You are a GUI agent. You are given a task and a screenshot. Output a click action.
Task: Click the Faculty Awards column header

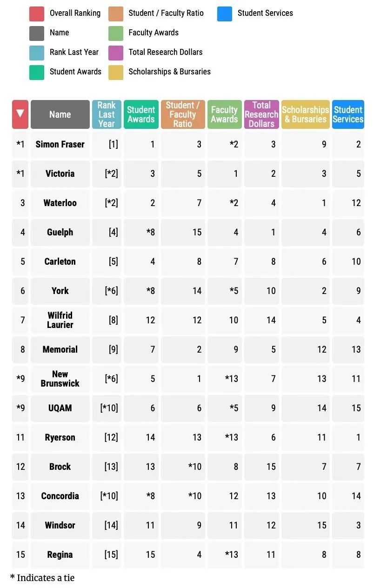tap(224, 114)
